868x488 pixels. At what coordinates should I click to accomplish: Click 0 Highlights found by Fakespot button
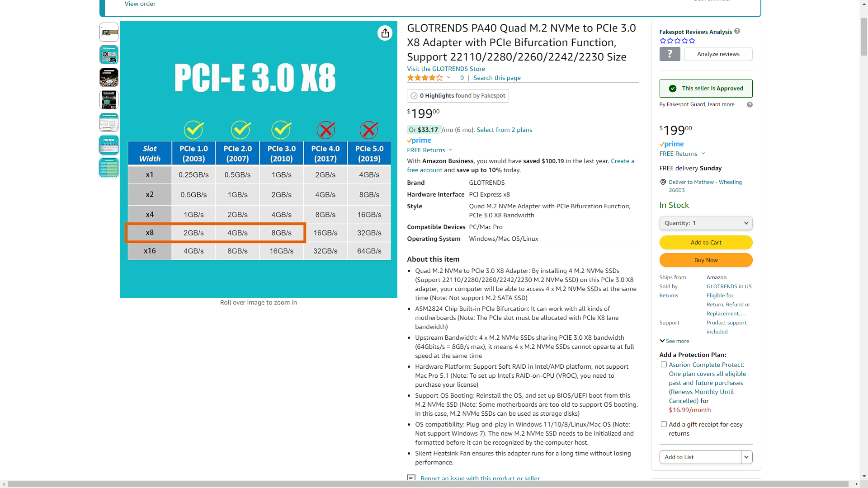[x=458, y=96]
